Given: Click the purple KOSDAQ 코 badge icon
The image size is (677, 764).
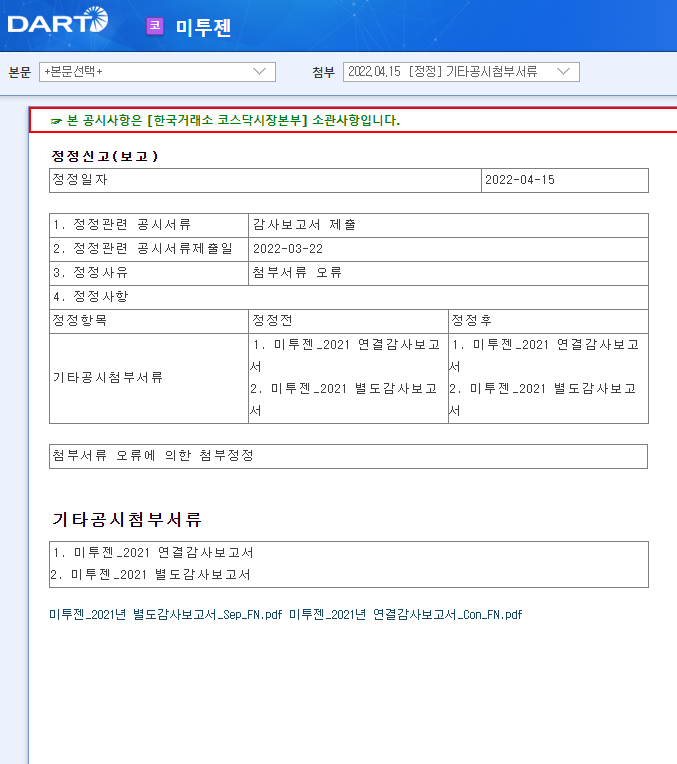Looking at the screenshot, I should [155, 26].
